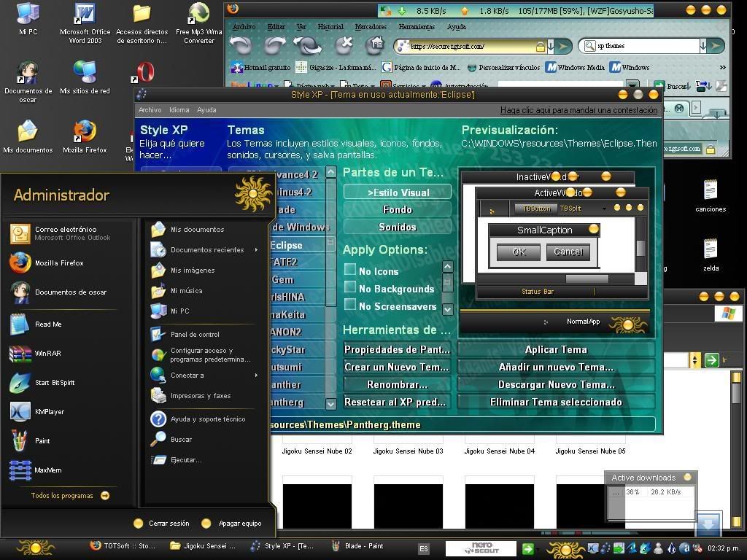Click the sun Start button on taskbar
Image resolution: width=747 pixels, height=560 pixels.
click(35, 548)
